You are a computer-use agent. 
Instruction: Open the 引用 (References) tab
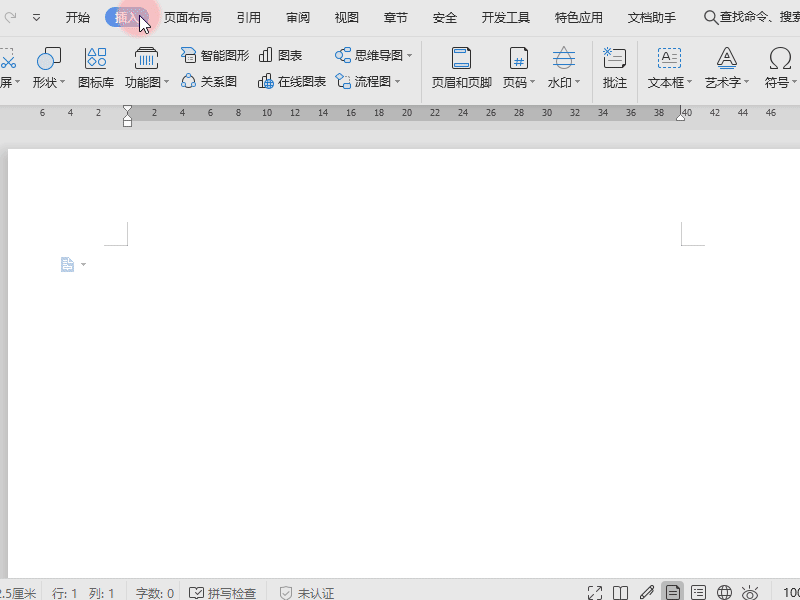pos(248,18)
